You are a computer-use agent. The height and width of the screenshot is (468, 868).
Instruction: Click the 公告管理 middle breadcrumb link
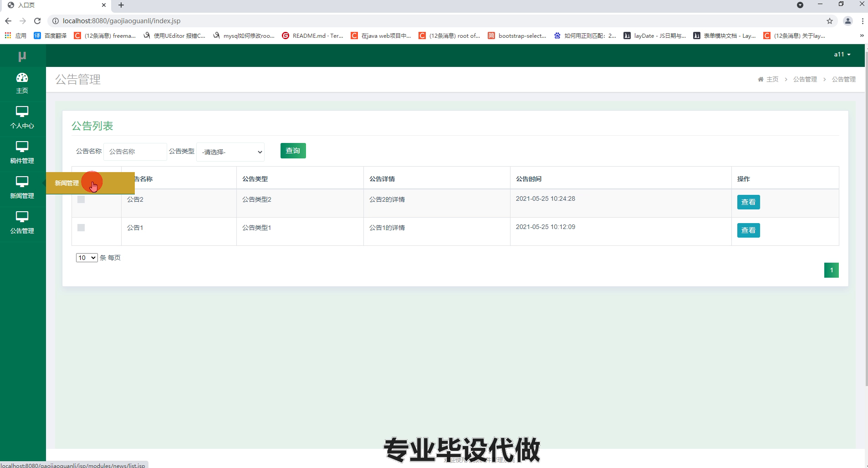click(x=805, y=79)
